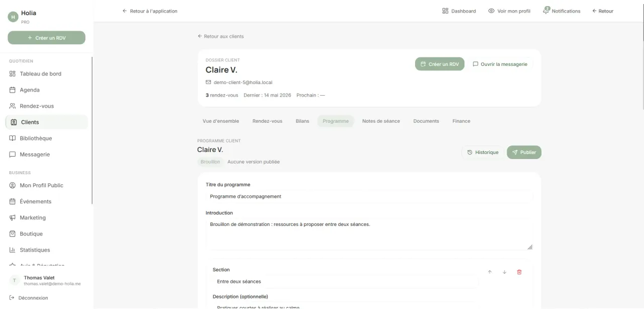Select the Programme tab
644x309 pixels.
(336, 121)
